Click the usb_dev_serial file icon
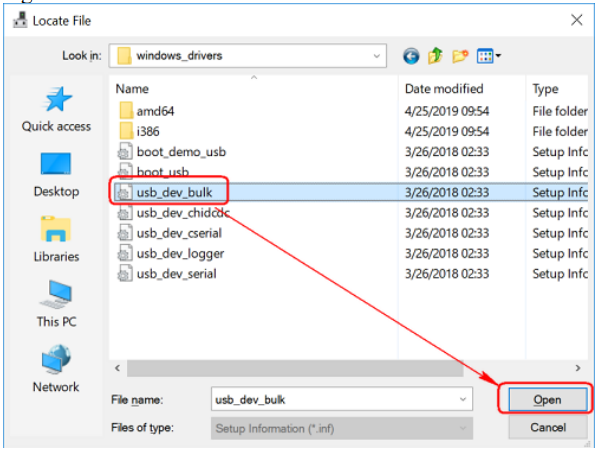The image size is (595, 452). coord(124,274)
